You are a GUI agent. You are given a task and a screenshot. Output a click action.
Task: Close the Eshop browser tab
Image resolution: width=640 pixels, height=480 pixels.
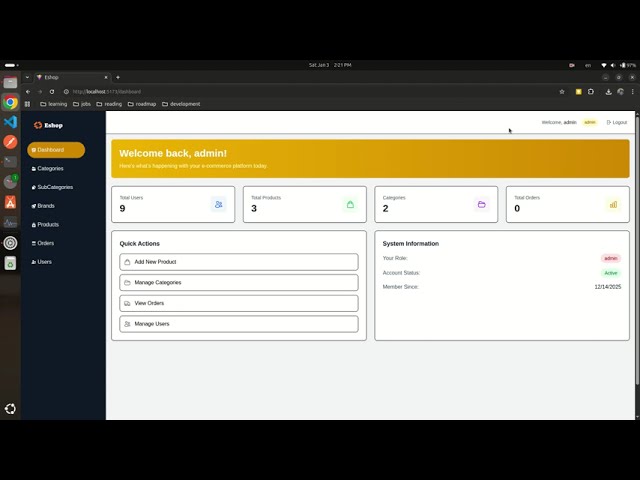[106, 77]
